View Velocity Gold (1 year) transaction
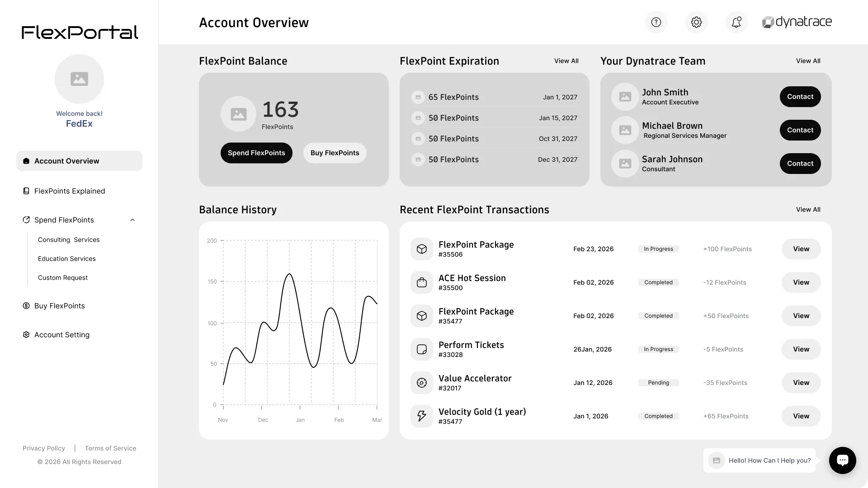Viewport: 868px width, 488px height. click(x=801, y=416)
